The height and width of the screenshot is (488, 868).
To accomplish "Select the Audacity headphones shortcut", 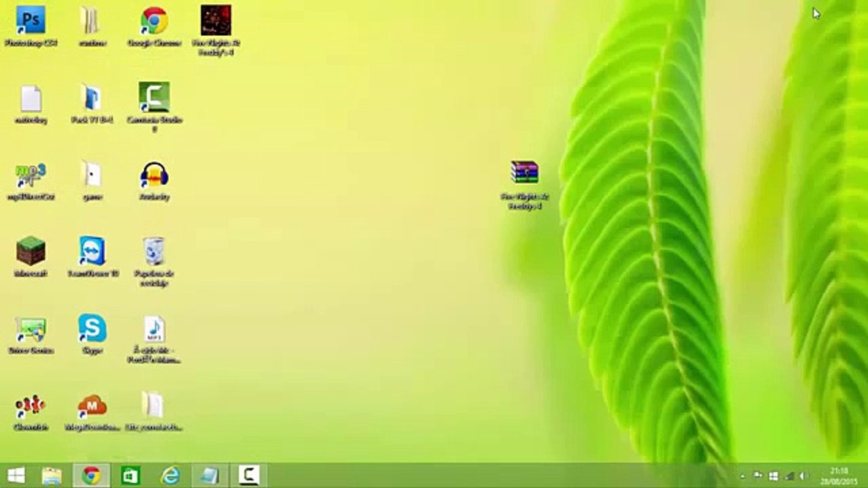I will [154, 175].
